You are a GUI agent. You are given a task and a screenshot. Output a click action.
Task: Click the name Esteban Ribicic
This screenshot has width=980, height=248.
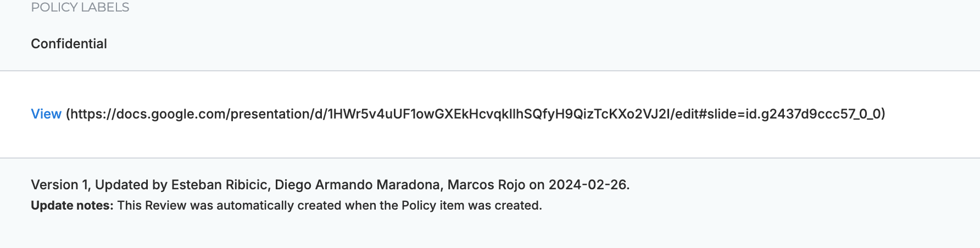219,185
